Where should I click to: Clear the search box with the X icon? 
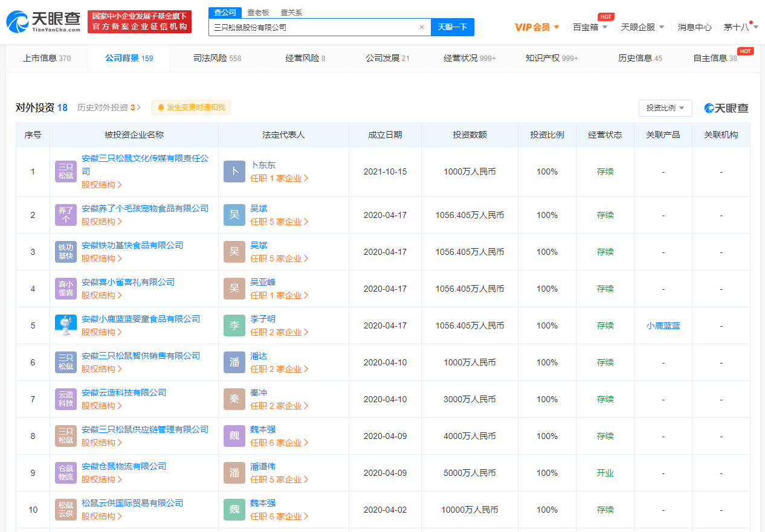click(422, 27)
